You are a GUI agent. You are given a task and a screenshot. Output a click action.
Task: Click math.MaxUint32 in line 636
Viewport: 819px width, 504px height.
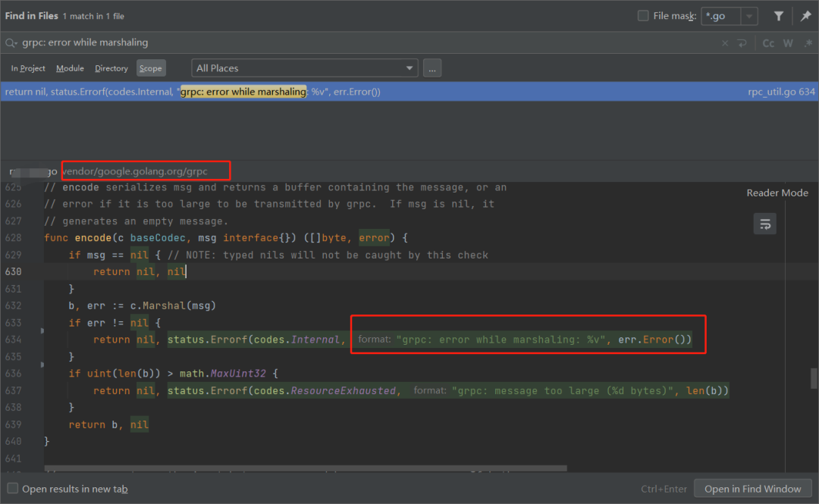[x=223, y=374]
